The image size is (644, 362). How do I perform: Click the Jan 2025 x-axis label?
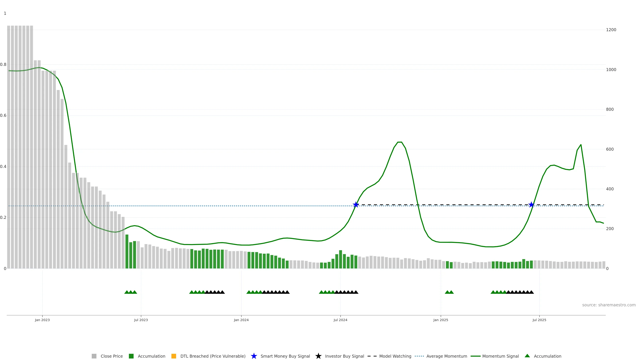[441, 320]
